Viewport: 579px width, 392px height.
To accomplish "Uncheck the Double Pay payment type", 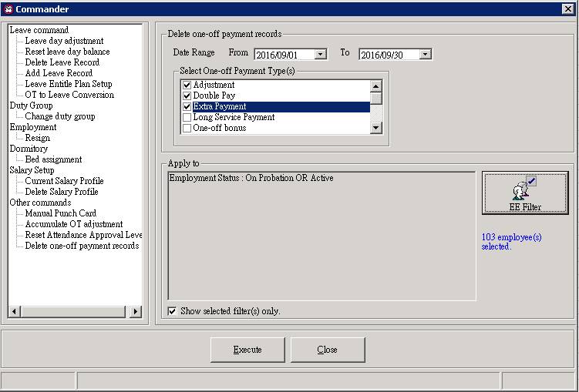I will 187,95.
